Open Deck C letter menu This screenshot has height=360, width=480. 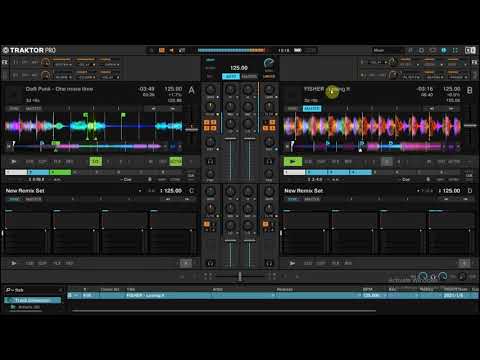(191, 191)
